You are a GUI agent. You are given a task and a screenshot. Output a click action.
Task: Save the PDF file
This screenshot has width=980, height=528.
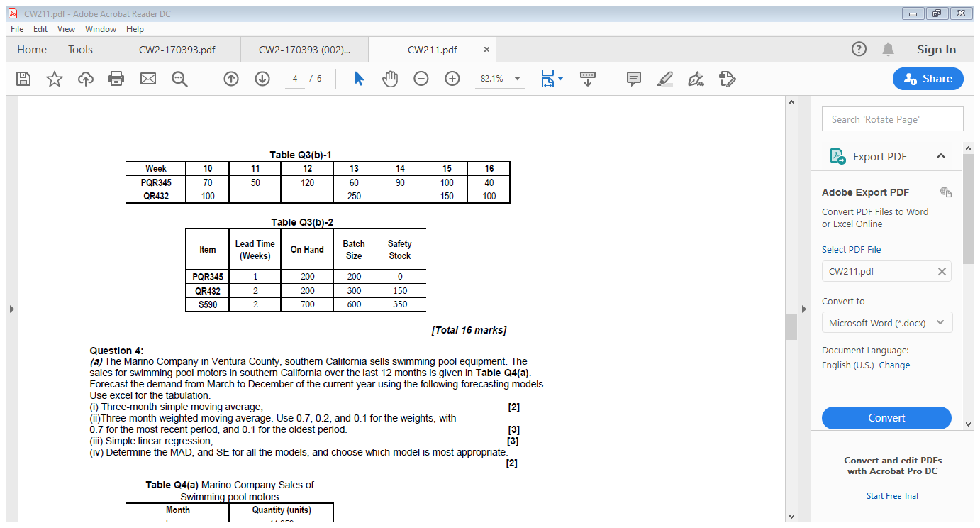pyautogui.click(x=23, y=79)
